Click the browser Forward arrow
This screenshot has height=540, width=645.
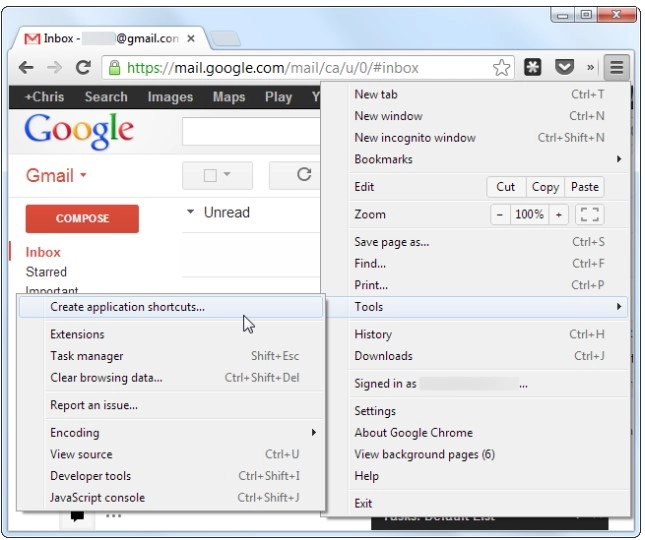point(54,67)
